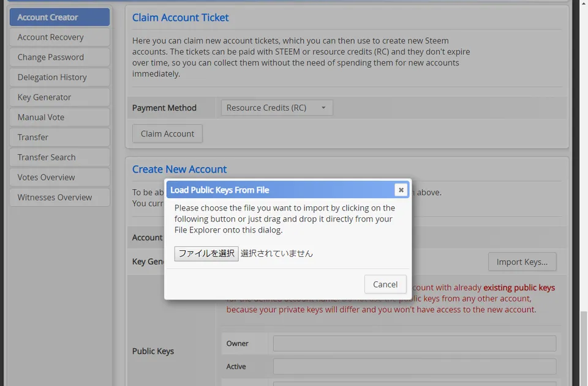Cancel the Load Public Keys dialog
588x386 pixels.
point(385,284)
